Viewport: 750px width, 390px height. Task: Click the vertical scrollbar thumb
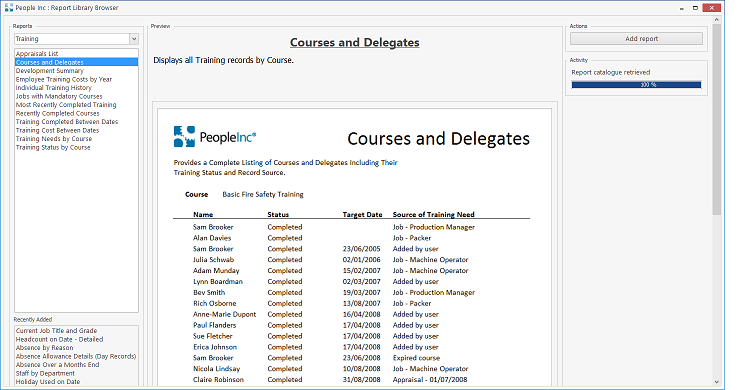[x=717, y=120]
